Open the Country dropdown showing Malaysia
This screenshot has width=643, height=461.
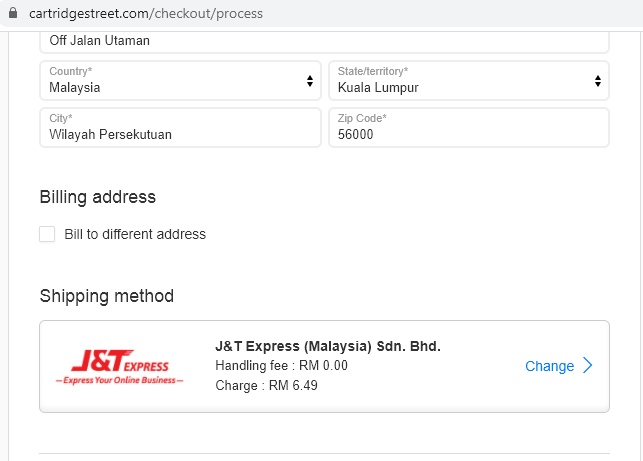(180, 80)
